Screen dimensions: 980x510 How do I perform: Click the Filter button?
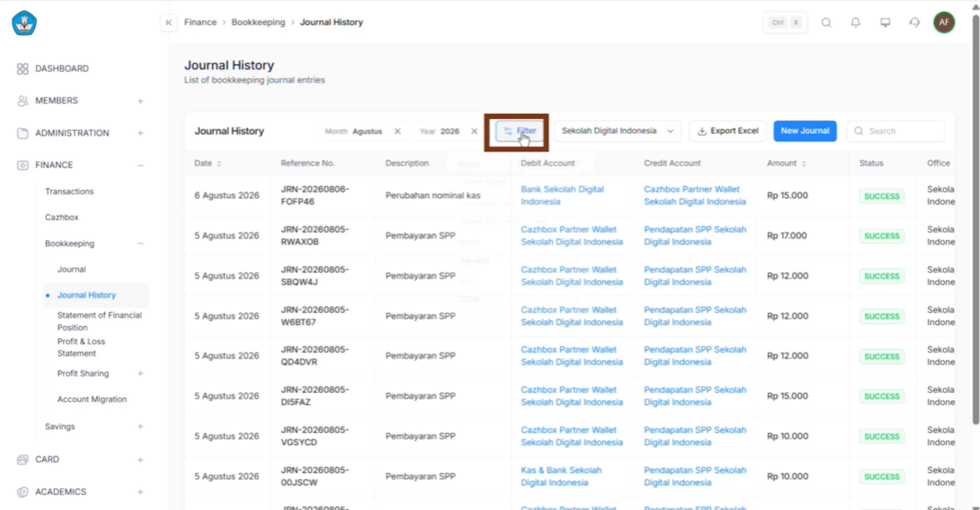point(520,131)
